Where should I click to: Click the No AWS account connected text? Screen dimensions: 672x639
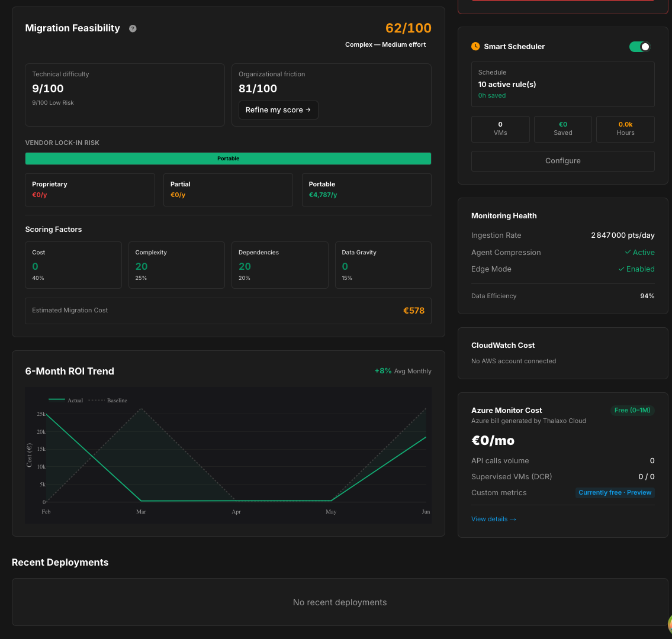point(513,361)
